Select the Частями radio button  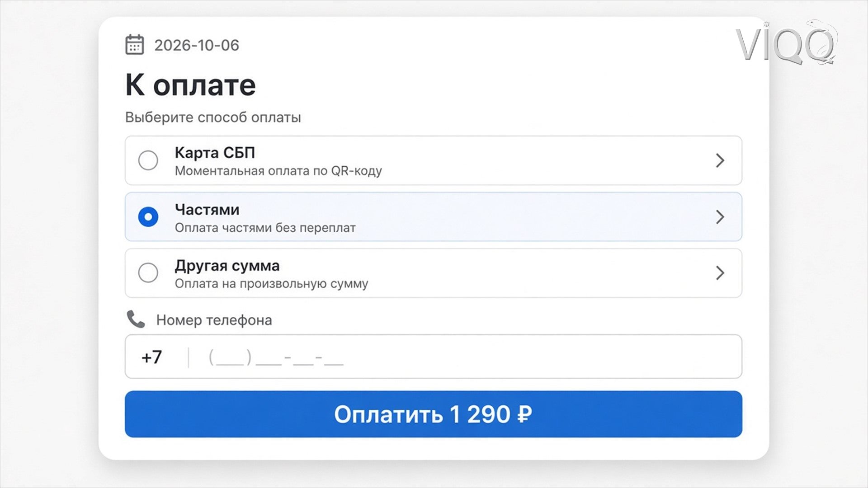(148, 217)
